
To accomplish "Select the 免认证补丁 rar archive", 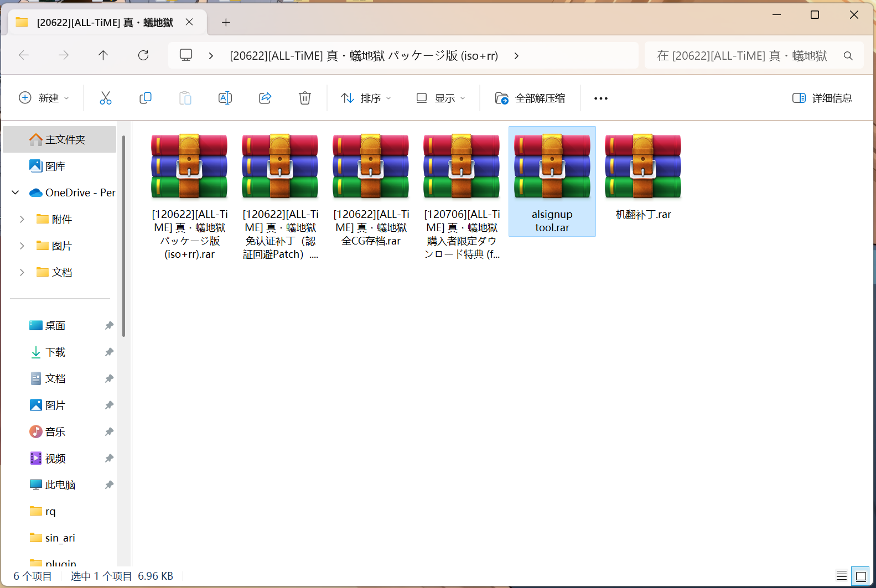I will (x=280, y=195).
